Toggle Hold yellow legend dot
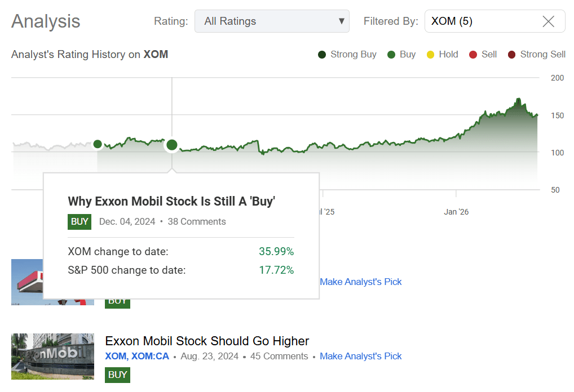This screenshot has height=392, width=574. click(x=431, y=55)
